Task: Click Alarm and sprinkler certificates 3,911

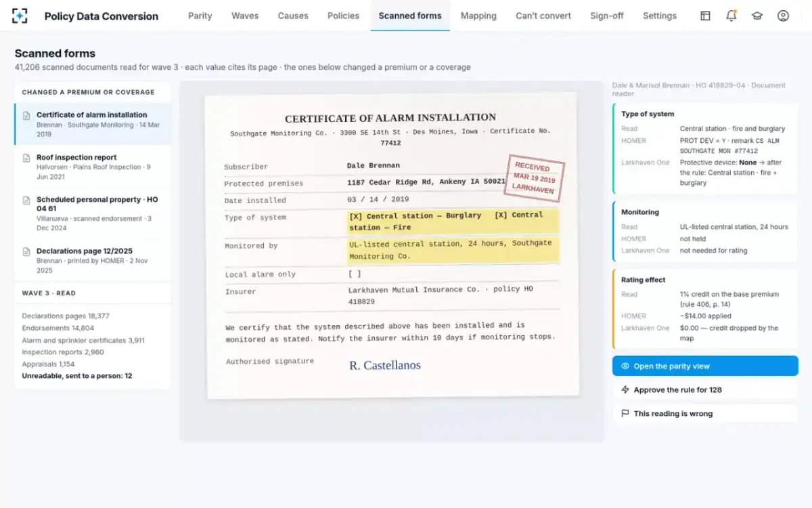Action: pos(83,341)
